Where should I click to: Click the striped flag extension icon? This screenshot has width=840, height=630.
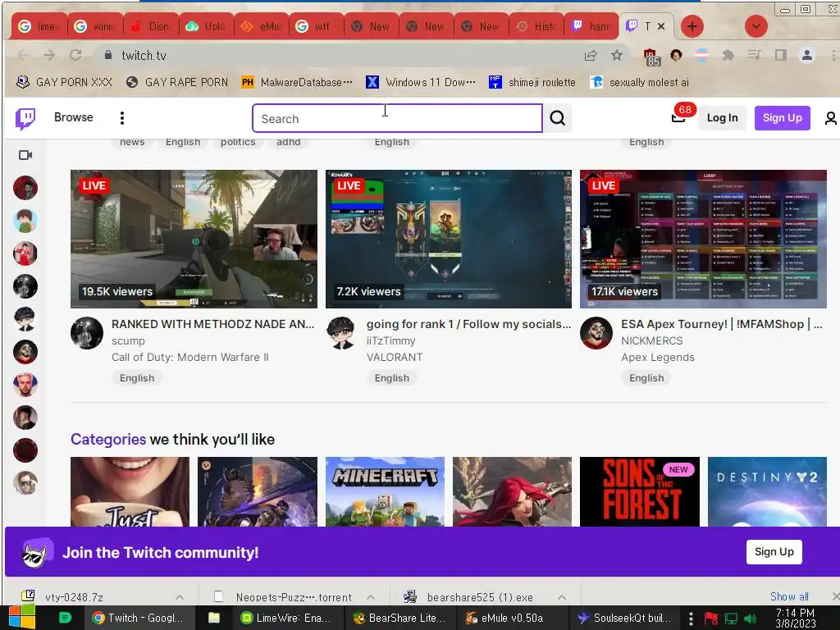702,55
